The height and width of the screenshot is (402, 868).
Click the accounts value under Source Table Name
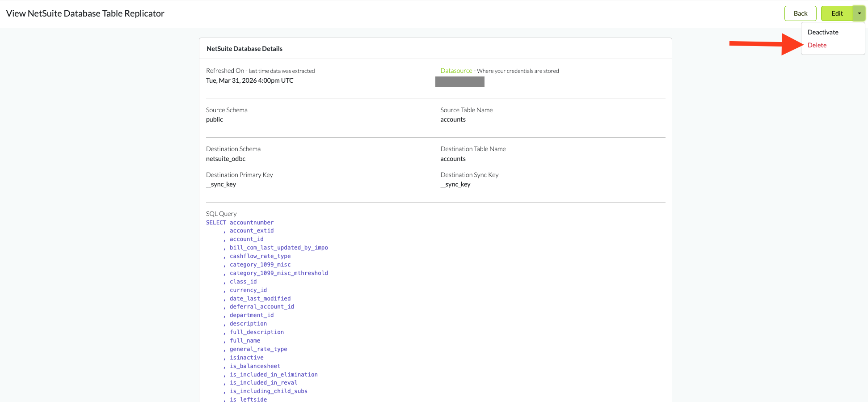[453, 119]
